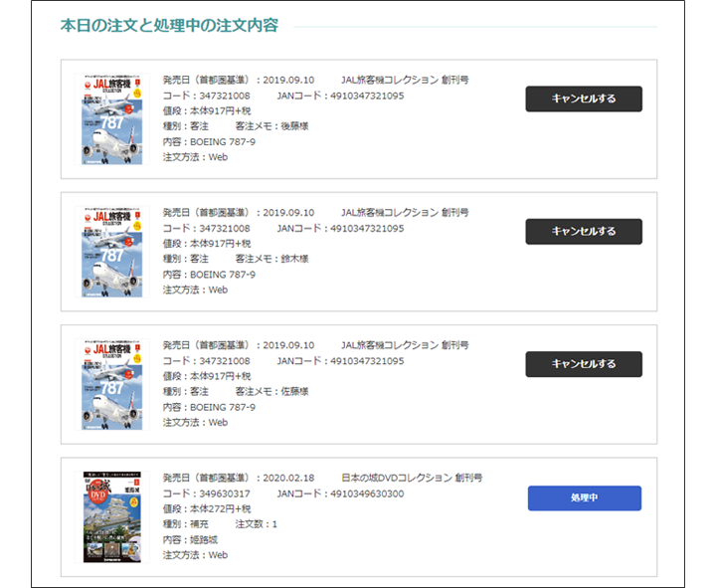Viewport: 716px width, 588px height.
Task: Cancel the order with memo 佐藤様
Action: [584, 364]
